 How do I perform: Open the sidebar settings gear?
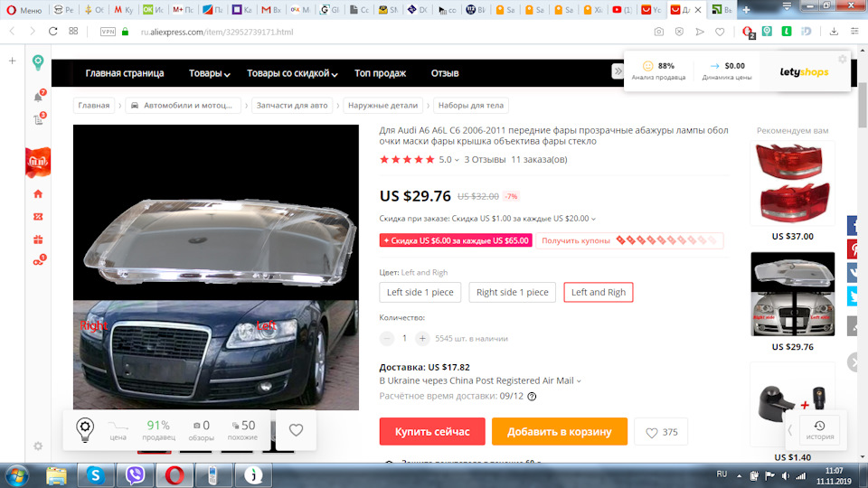coord(38,446)
